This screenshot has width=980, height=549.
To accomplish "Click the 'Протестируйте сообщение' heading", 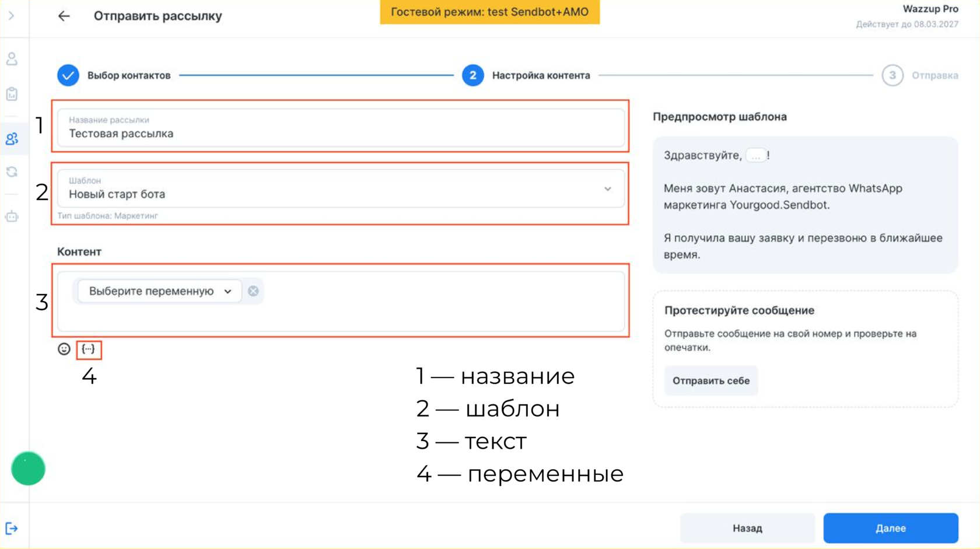I will [739, 310].
